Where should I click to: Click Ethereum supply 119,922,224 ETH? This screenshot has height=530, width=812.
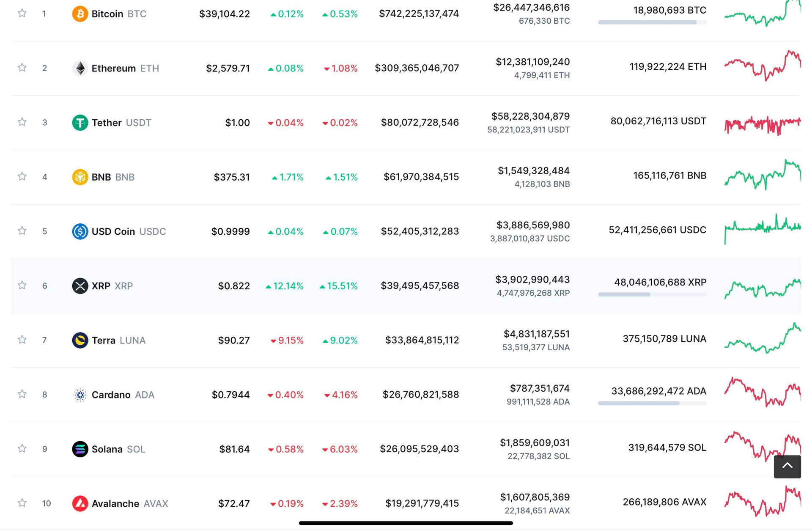coord(668,67)
